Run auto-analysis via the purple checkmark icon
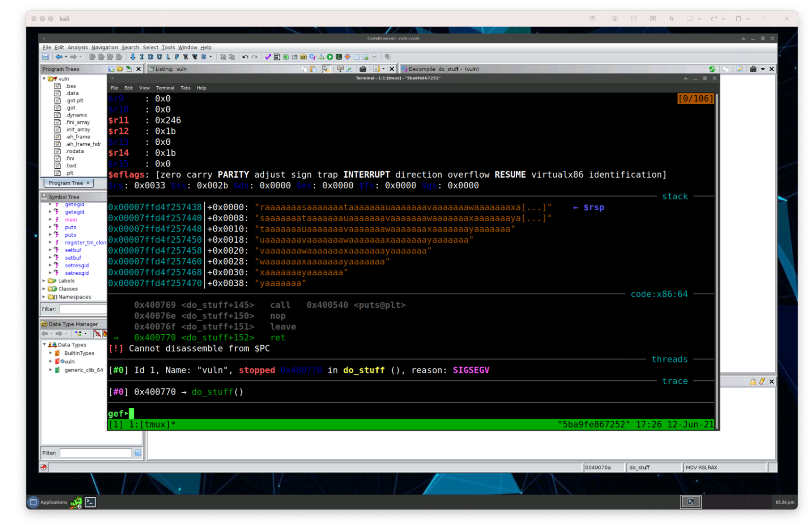 [x=268, y=57]
